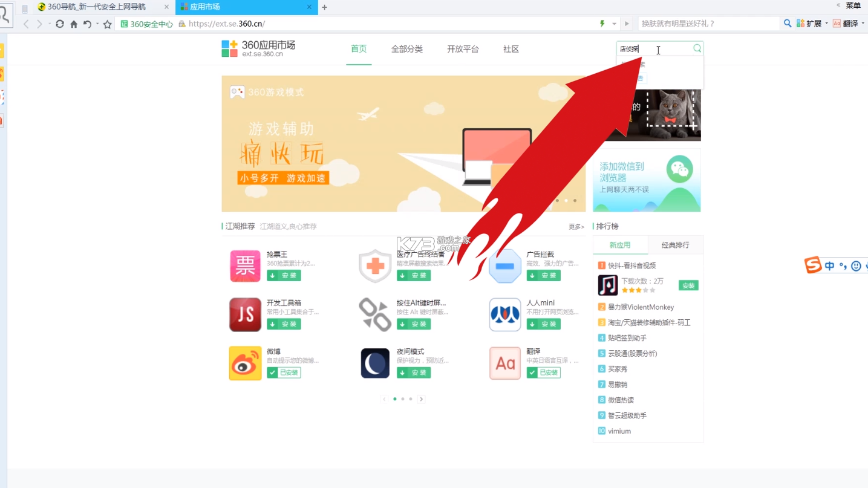Screen dimensions: 868x488
Task: Click the undo/restore closed tab icon
Action: (87, 24)
